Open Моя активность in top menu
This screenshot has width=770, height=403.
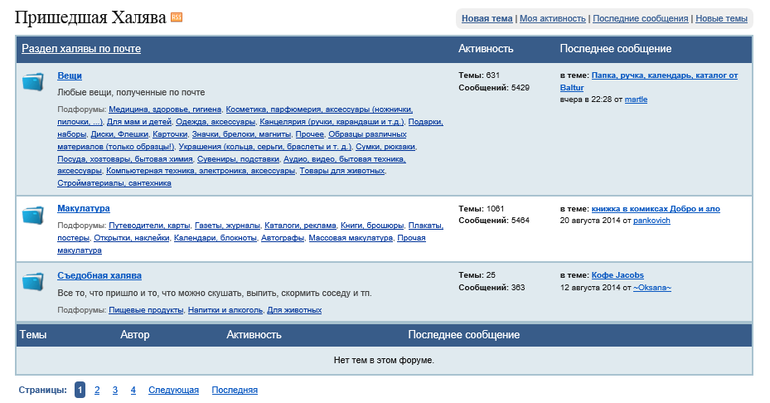click(552, 18)
